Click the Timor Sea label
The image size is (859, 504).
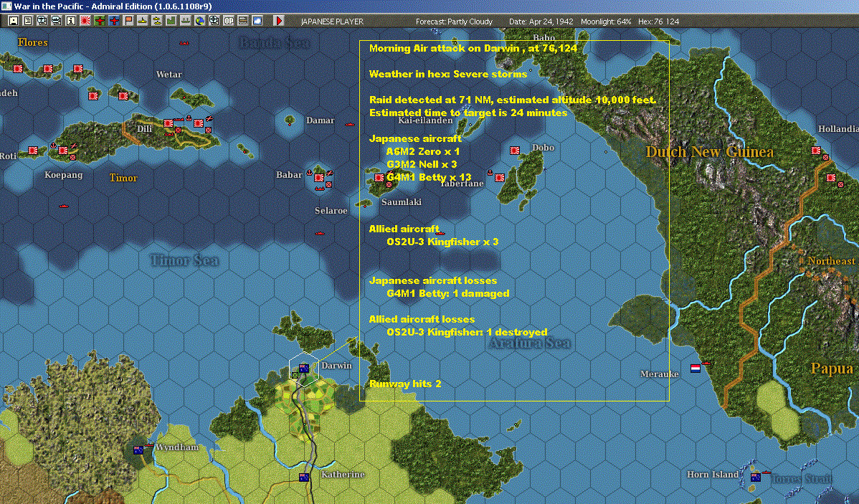[184, 261]
